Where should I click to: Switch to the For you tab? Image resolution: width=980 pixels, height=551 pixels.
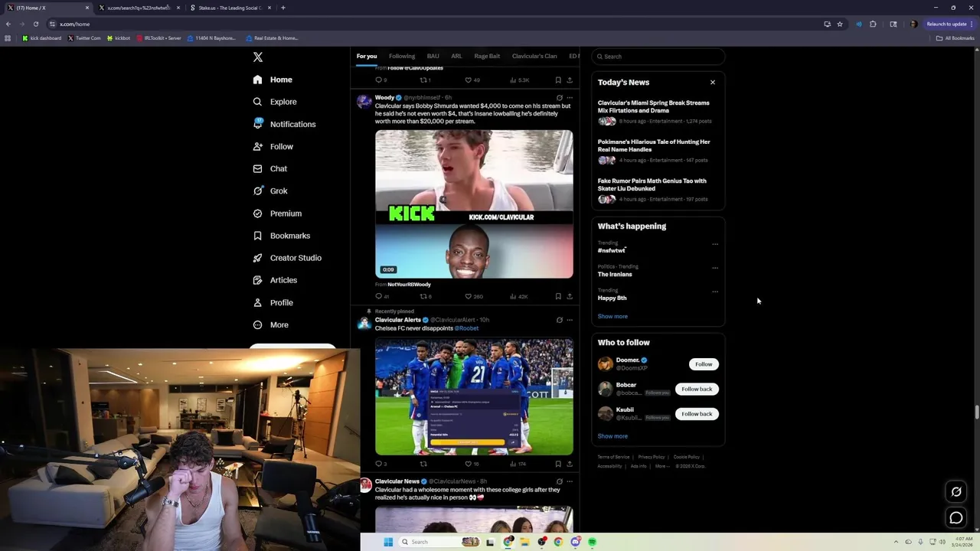(x=367, y=56)
